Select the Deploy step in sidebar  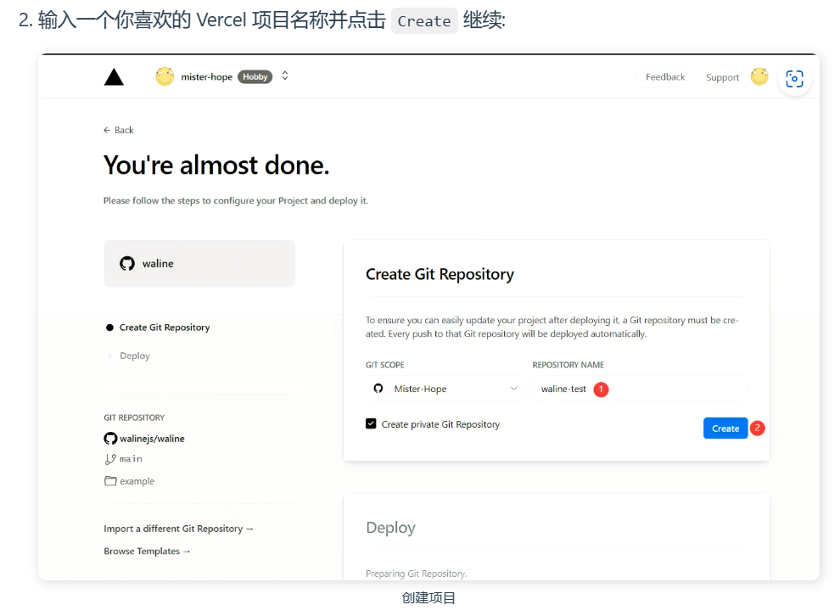tap(134, 356)
